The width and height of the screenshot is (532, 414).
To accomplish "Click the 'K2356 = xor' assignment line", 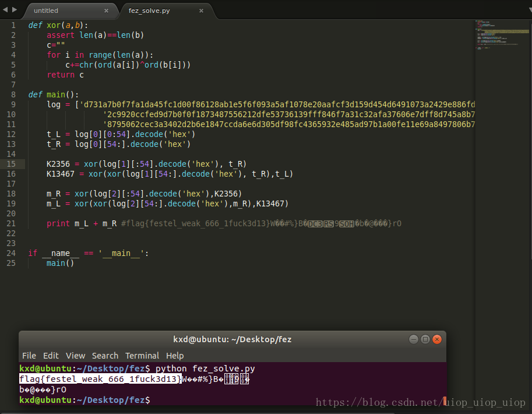I will click(147, 164).
